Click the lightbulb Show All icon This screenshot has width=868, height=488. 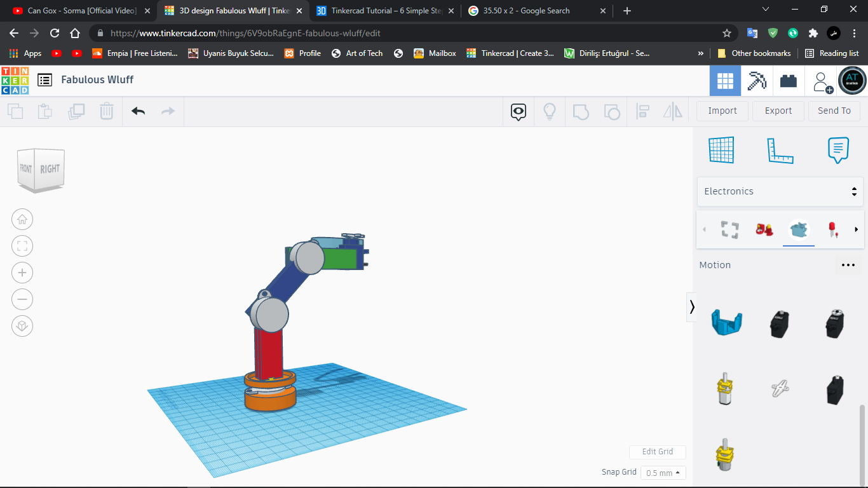[549, 111]
